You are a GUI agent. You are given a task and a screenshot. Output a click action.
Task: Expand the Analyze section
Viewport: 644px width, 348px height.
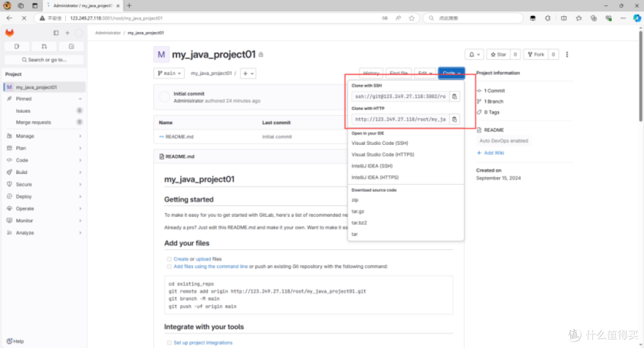coord(44,232)
